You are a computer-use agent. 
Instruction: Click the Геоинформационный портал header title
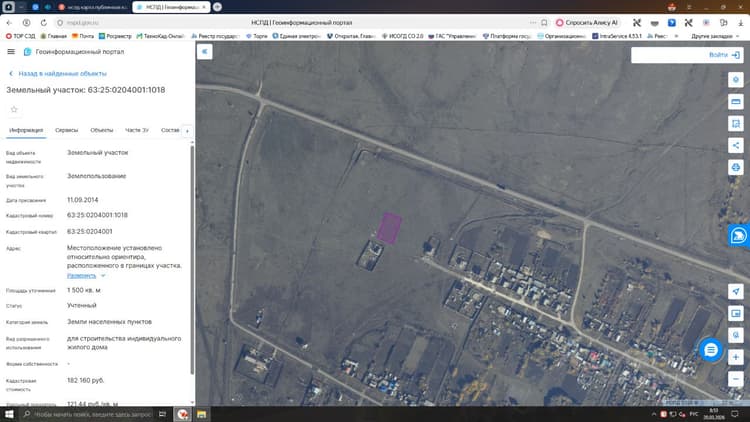[x=79, y=52]
